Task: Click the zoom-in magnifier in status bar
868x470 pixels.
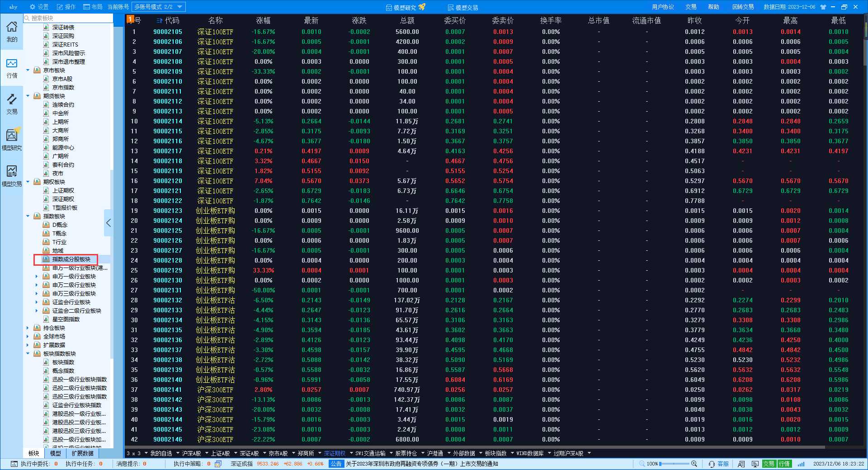Action: [x=694, y=464]
